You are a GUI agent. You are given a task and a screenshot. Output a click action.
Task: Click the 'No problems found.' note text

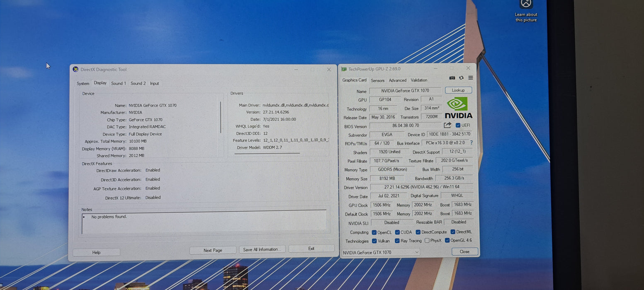(109, 217)
